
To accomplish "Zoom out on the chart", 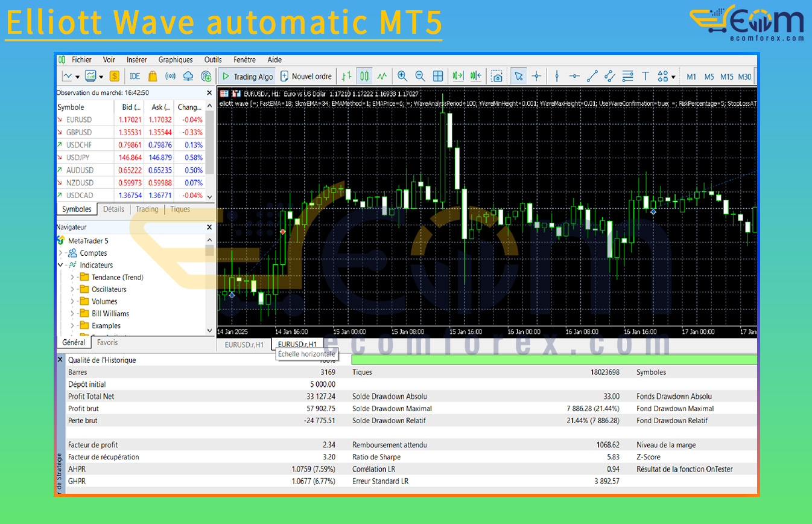I will click(x=420, y=77).
